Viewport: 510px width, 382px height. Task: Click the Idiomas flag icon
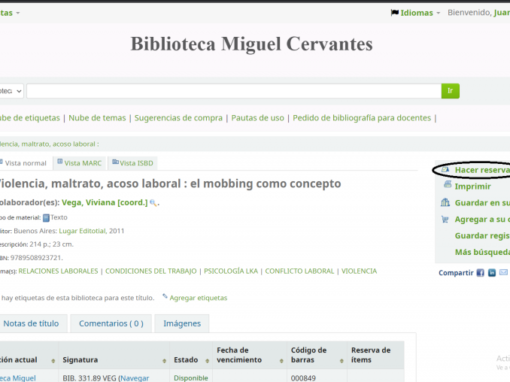point(395,13)
